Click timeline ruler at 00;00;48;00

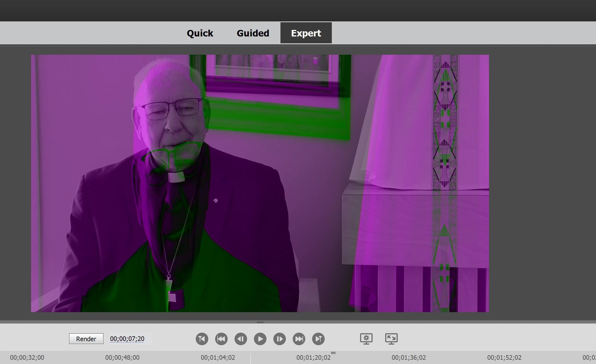122,357
